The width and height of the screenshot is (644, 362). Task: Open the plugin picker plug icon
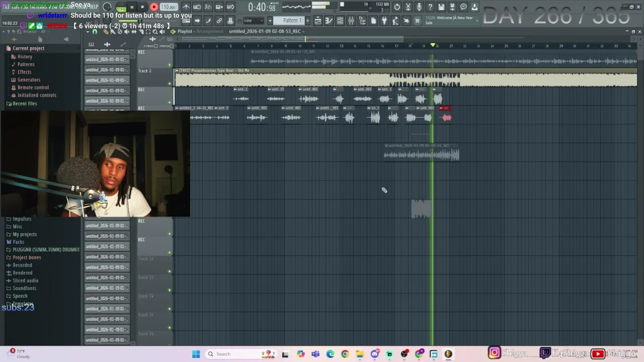(x=384, y=21)
